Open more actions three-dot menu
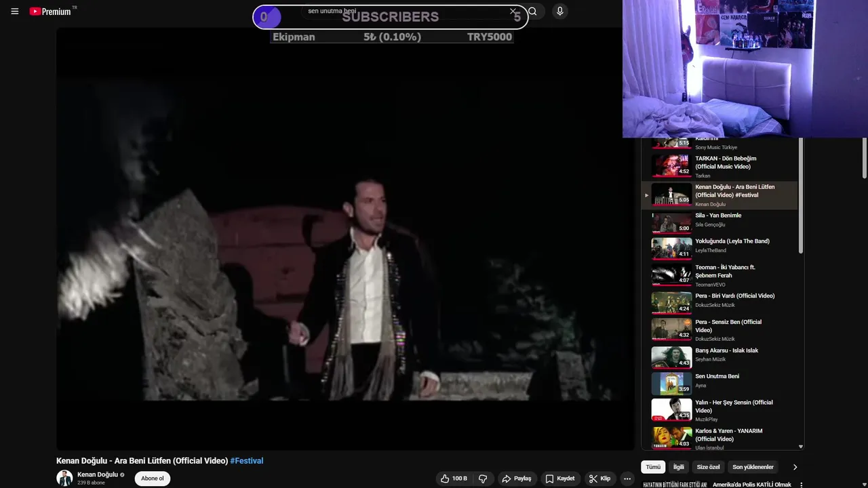 pos(627,479)
